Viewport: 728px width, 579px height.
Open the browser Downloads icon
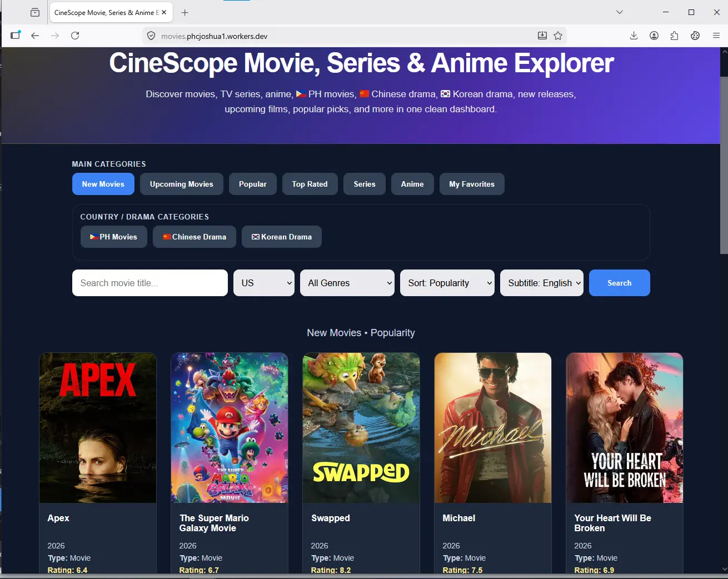634,36
